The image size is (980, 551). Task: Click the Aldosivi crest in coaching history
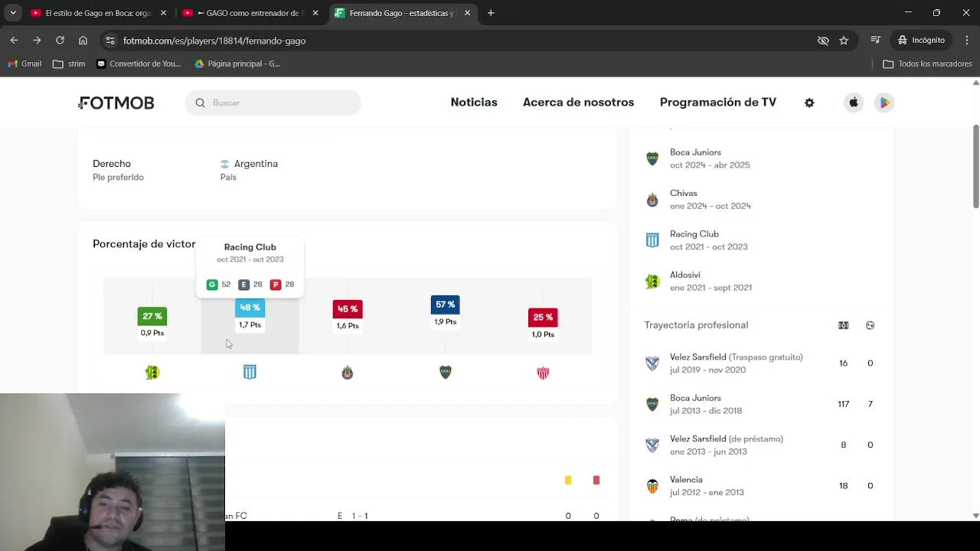point(652,281)
